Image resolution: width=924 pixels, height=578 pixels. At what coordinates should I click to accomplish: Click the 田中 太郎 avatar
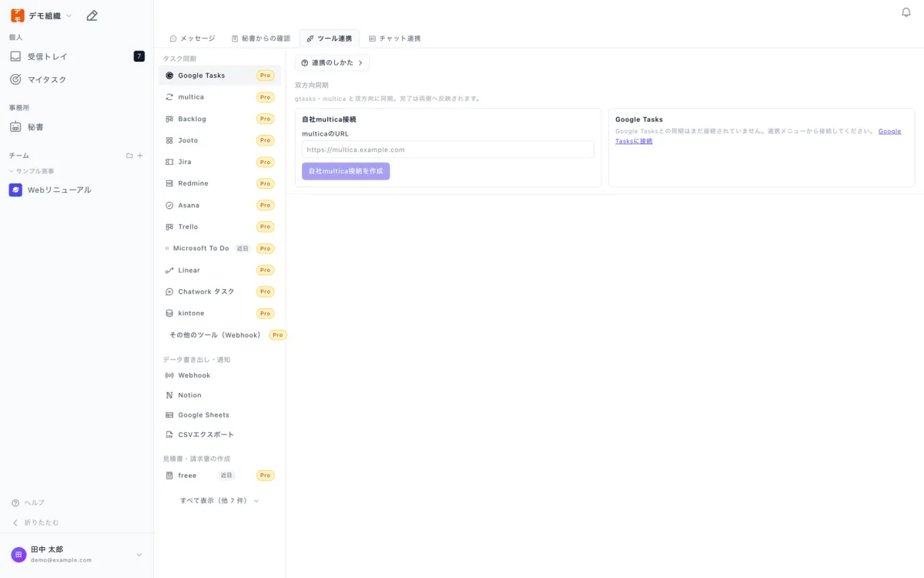[18, 555]
